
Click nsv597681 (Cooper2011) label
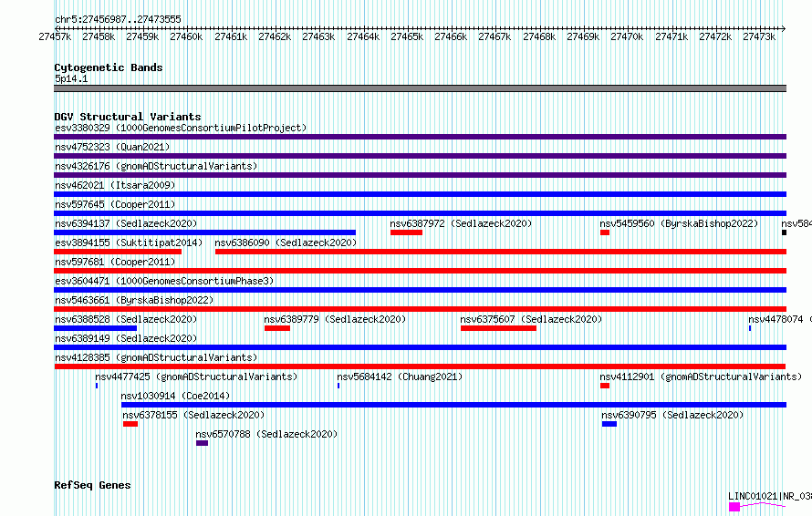pyautogui.click(x=115, y=262)
